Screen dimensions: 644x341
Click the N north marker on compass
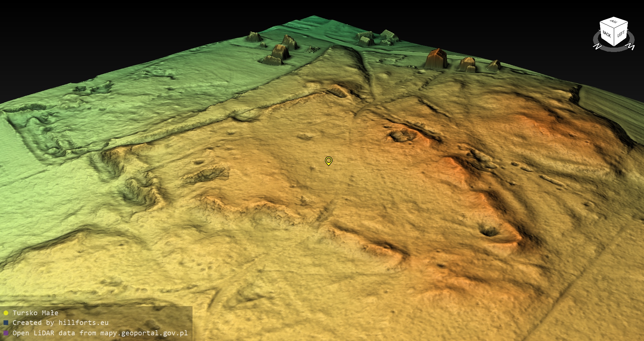(x=597, y=46)
